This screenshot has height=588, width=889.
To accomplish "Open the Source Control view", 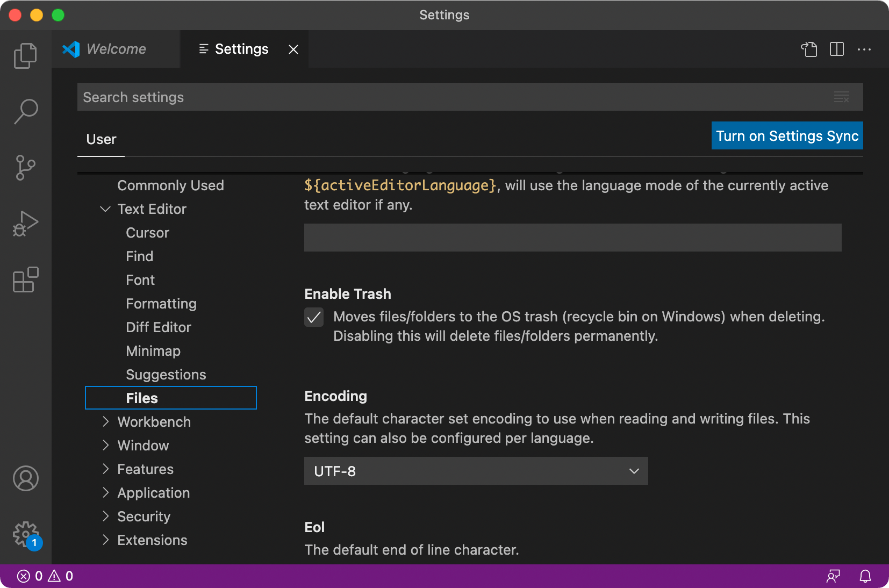I will point(25,168).
